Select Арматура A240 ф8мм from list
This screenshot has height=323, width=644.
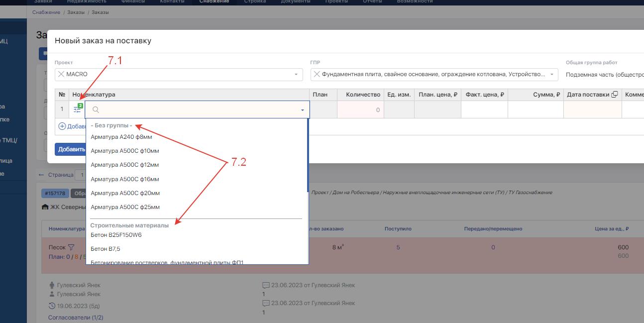pos(121,137)
